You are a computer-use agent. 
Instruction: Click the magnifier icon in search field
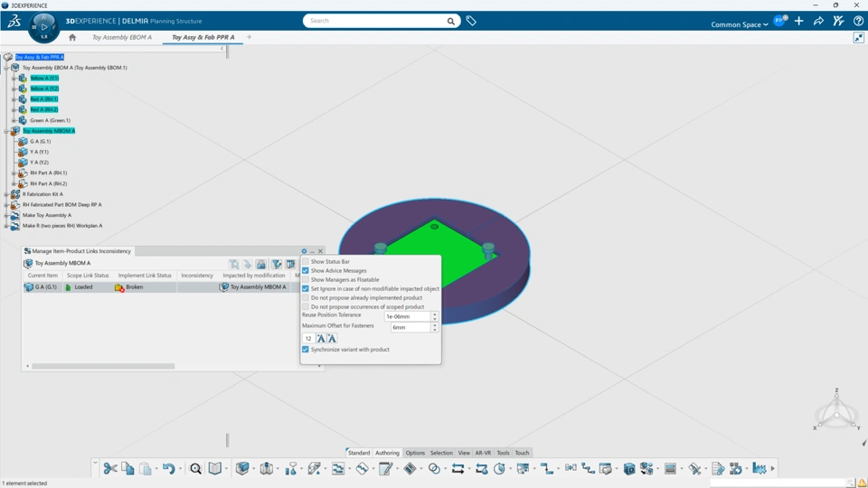450,21
